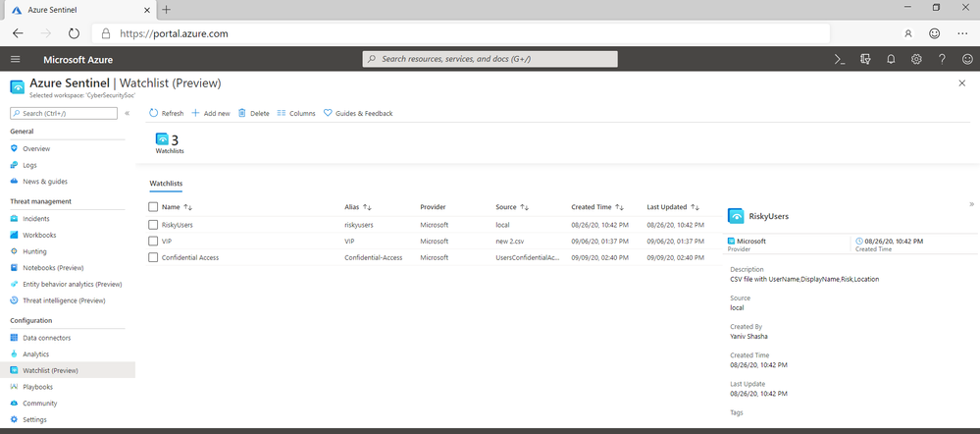This screenshot has width=980, height=434.
Task: Open News & guides
Action: [x=45, y=182]
